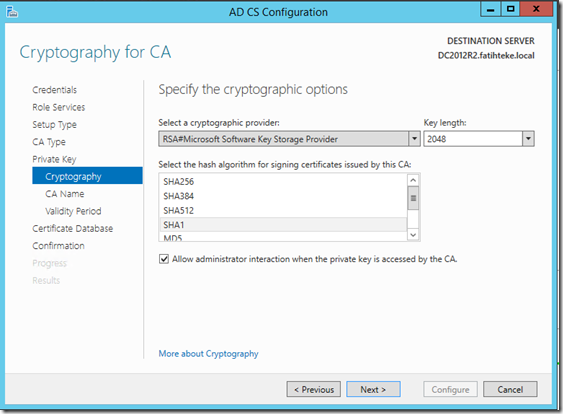Open the RSA#Microsoft Software Key Storage Provider combo box
Screen dimensions: 563x414
[289, 139]
